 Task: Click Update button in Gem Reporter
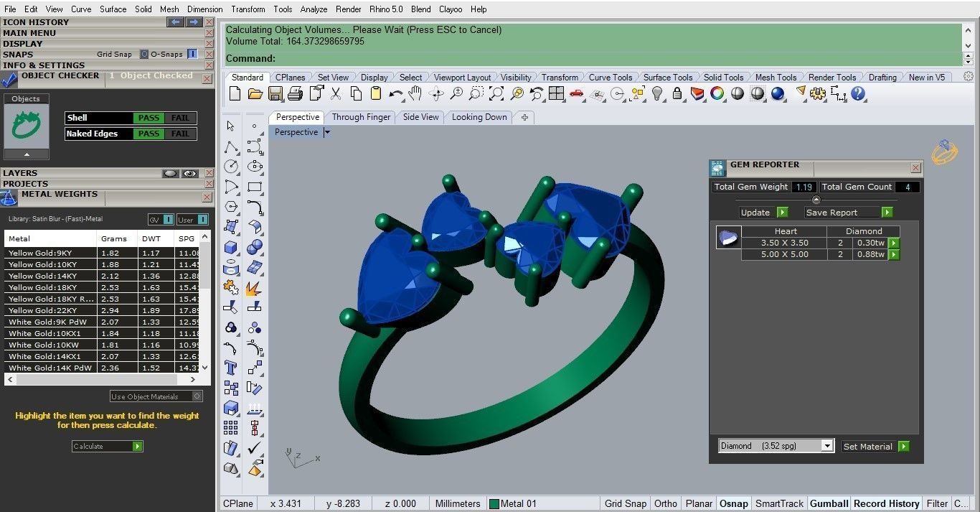764,213
